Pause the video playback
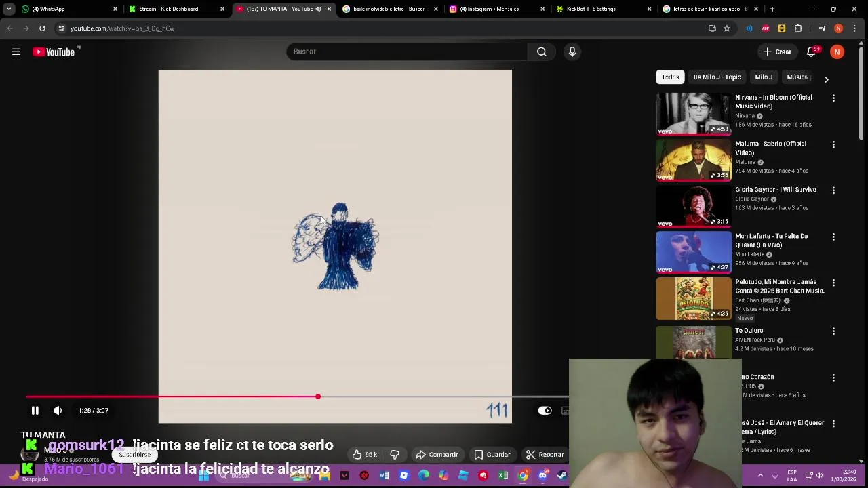 [35, 410]
